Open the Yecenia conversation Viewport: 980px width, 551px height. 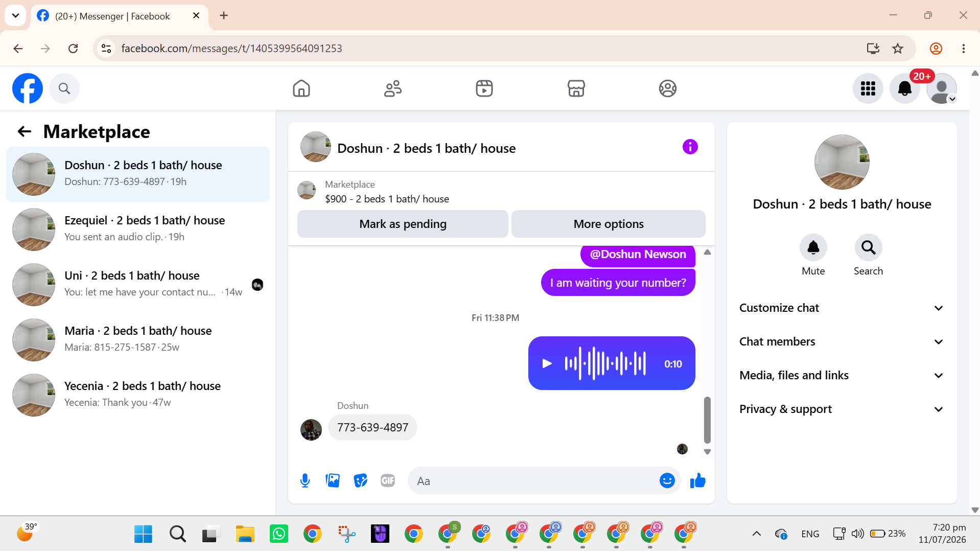138,395
